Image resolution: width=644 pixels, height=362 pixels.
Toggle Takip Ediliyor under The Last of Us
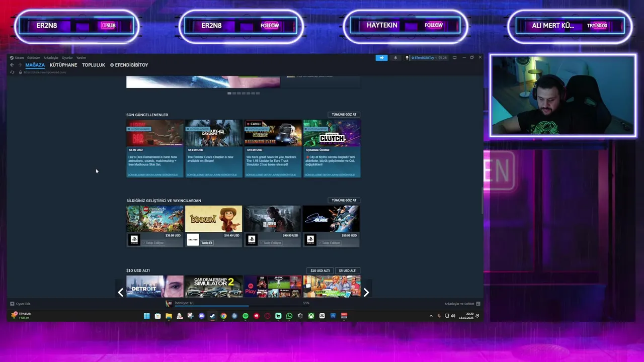pyautogui.click(x=271, y=243)
